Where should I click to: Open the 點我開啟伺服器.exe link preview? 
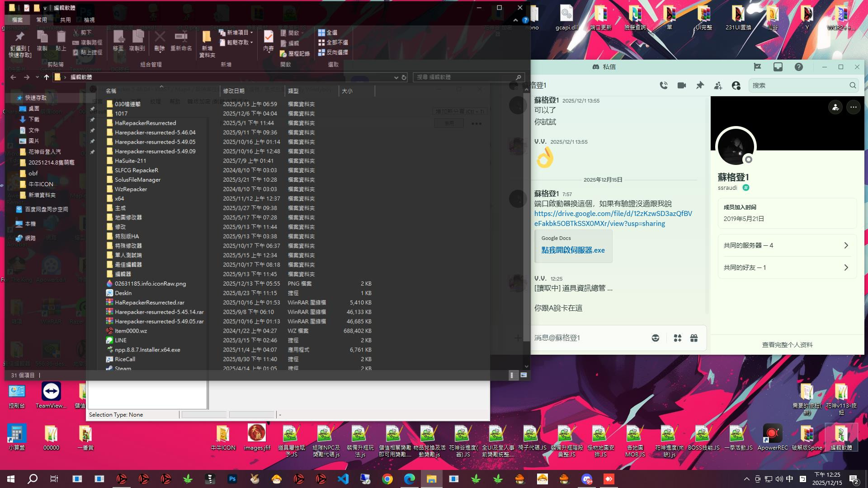pyautogui.click(x=573, y=250)
